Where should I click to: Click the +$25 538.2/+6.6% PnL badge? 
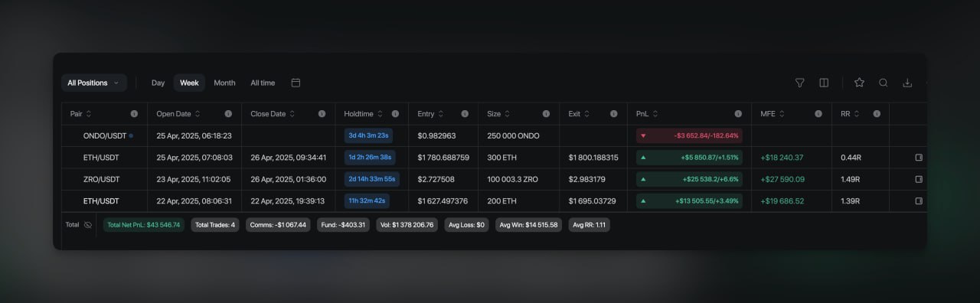(689, 179)
